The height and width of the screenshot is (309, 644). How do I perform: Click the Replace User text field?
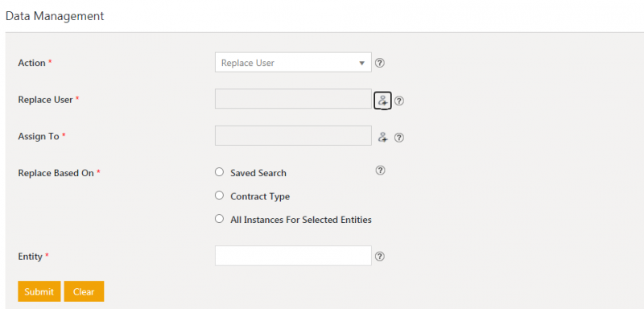(x=293, y=99)
